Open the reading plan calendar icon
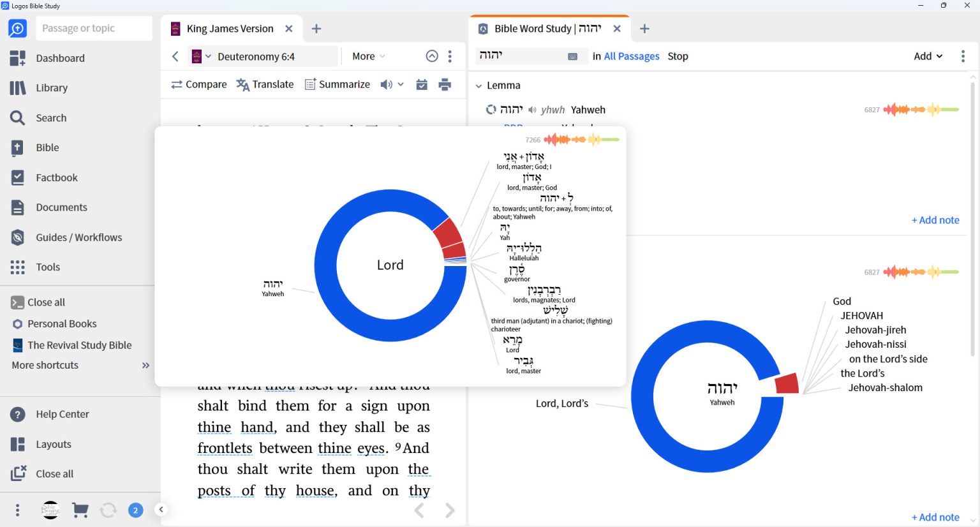The image size is (980, 527). 422,84
